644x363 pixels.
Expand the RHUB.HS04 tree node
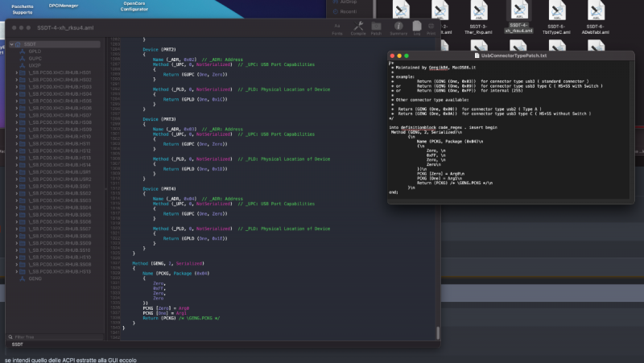(x=16, y=94)
